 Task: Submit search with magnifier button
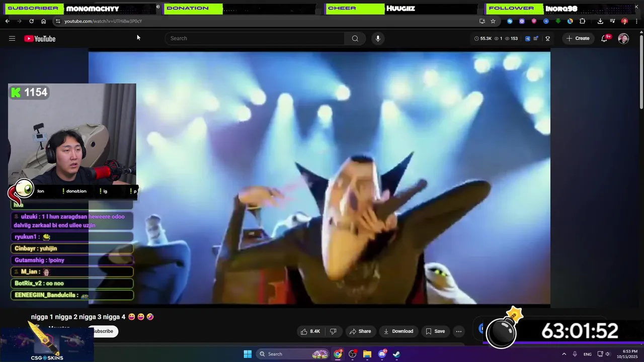(x=355, y=38)
